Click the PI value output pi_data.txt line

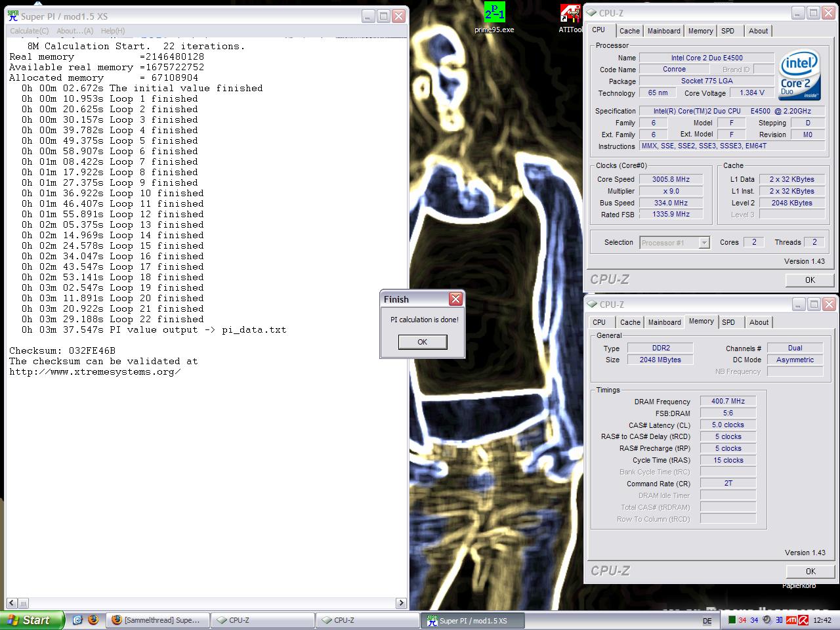pos(154,329)
